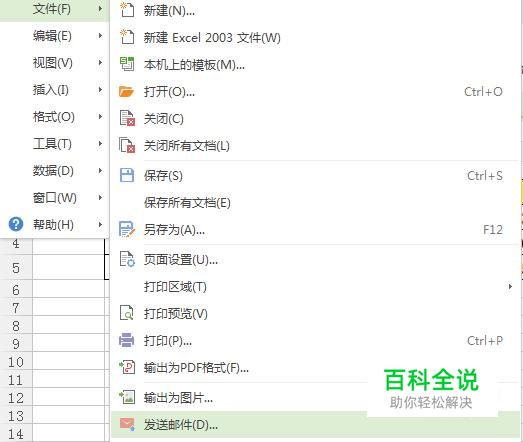Click the local templates icon
The width and height of the screenshot is (523, 442).
(x=127, y=64)
